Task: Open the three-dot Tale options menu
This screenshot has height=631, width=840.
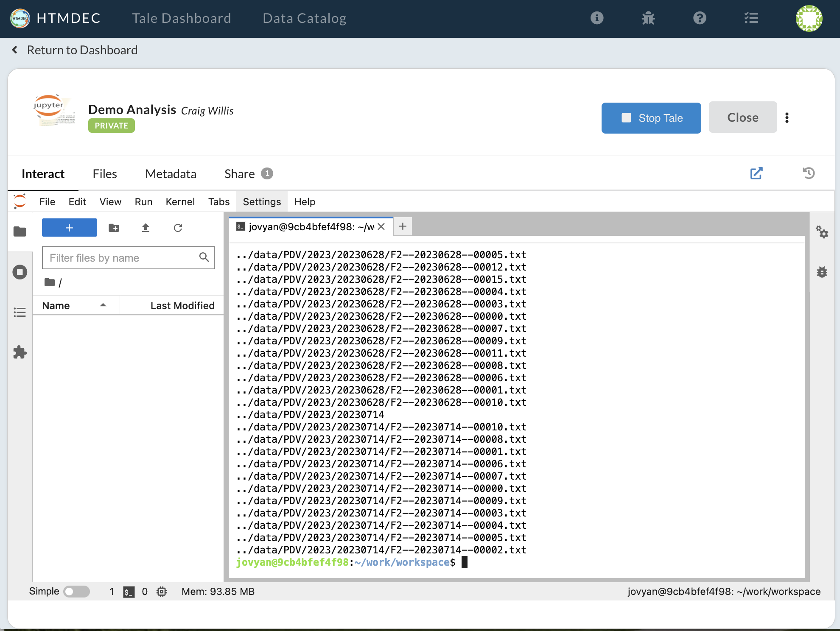Action: [787, 118]
